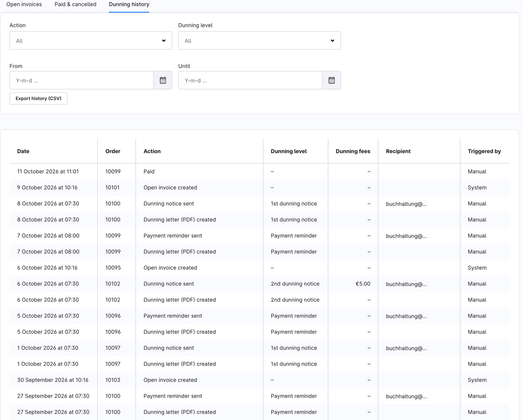The image size is (523, 420).
Task: Click the Dunning fees column header
Action: click(353, 151)
